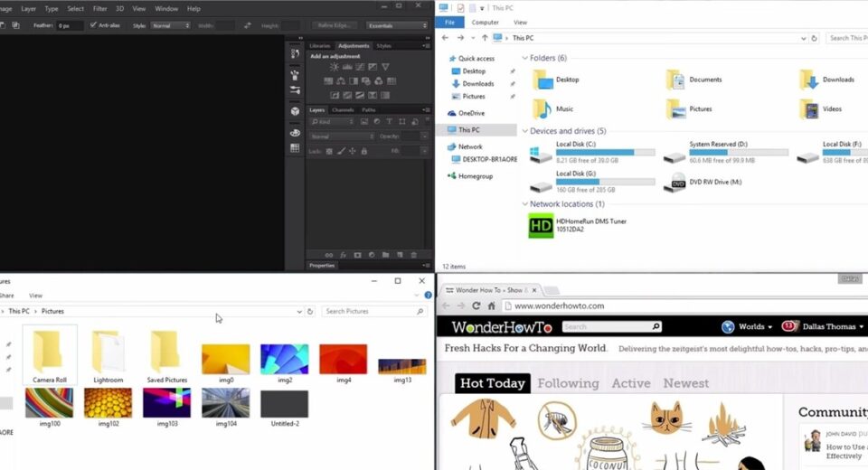Viewport: 868px width, 470px height.
Task: Collapse the Devices and drives group
Action: tap(524, 131)
